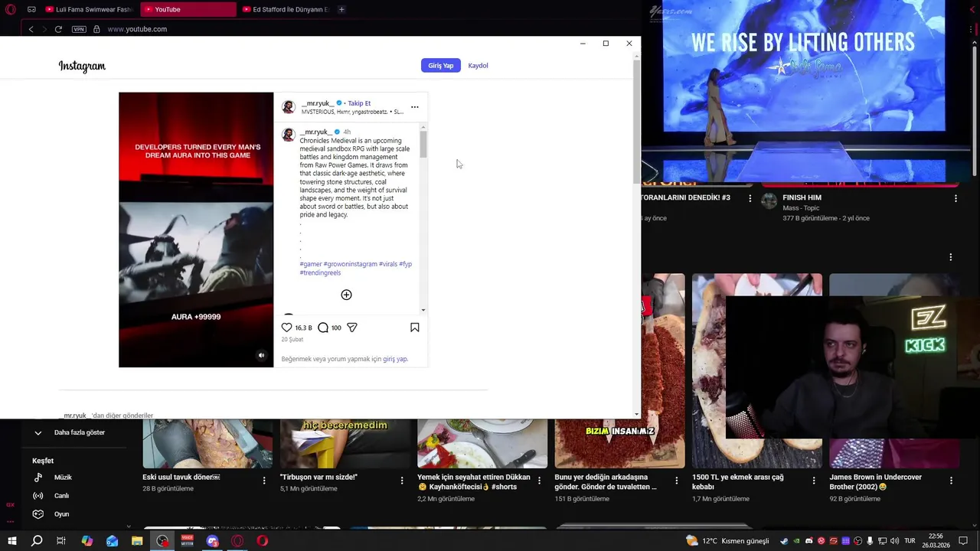Open the weather widget 12°C Kısmen güneşli

coord(727,541)
